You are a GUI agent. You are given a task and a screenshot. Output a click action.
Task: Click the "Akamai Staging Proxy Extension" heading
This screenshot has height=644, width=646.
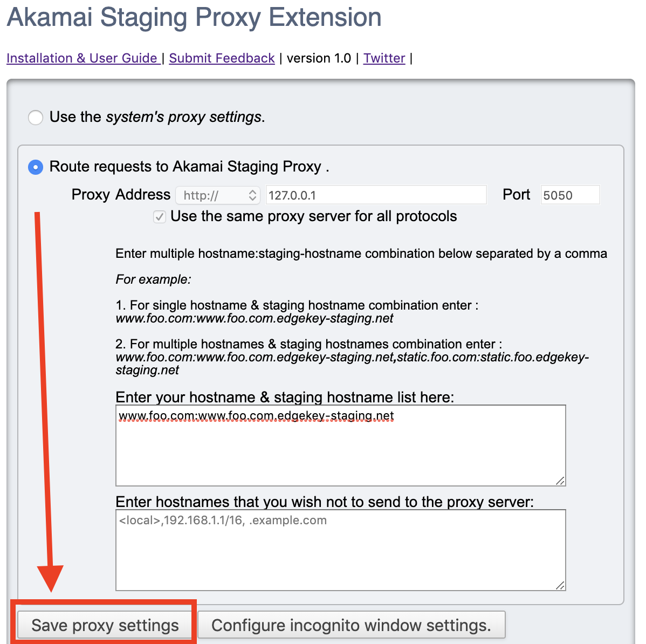(x=193, y=17)
